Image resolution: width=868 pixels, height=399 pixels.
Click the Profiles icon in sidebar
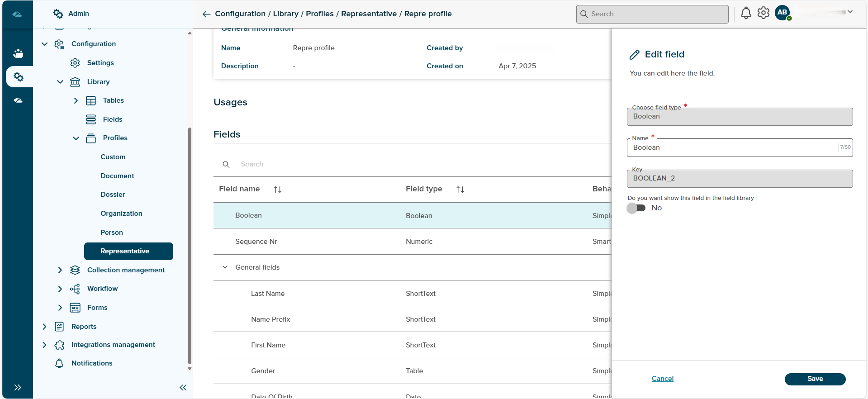[x=91, y=138]
